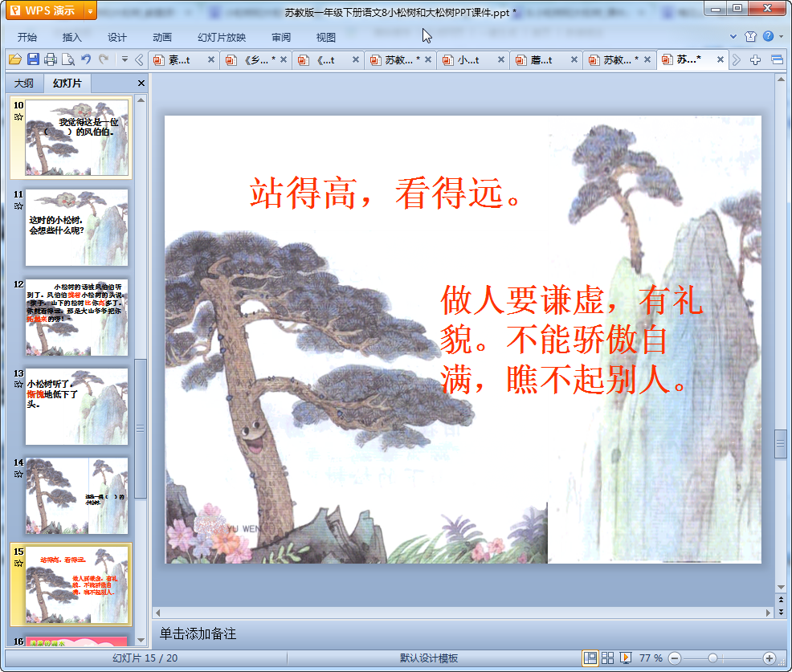Select slide 14 thumbnail

tap(77, 496)
